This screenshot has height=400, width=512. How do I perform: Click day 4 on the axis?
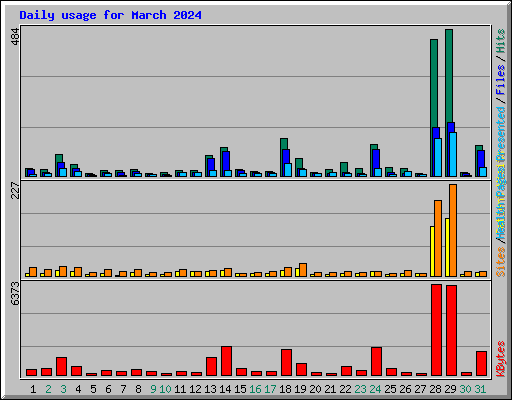(x=78, y=389)
